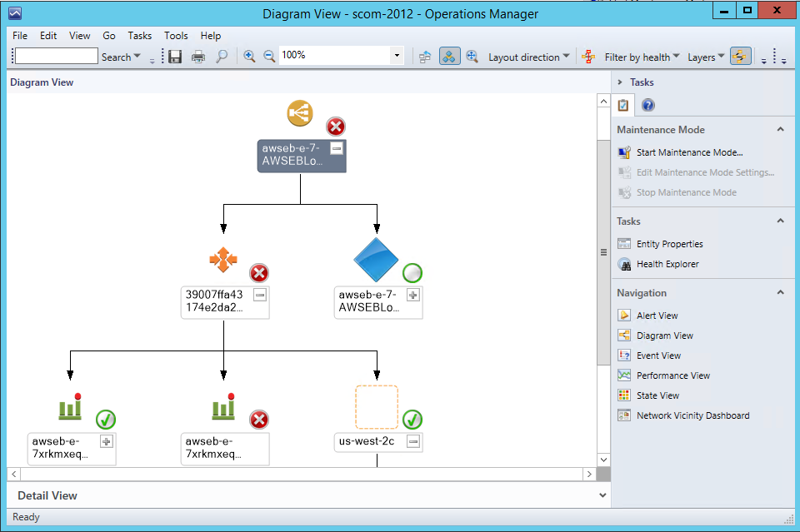Click Start Maintenance Mode link
Image resolution: width=800 pixels, height=532 pixels.
pyautogui.click(x=689, y=152)
